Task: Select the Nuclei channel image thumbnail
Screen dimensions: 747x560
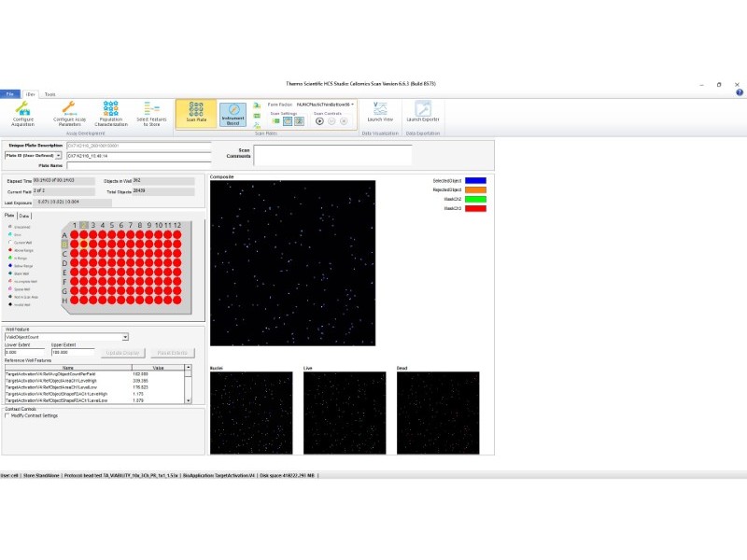Action: click(x=251, y=413)
